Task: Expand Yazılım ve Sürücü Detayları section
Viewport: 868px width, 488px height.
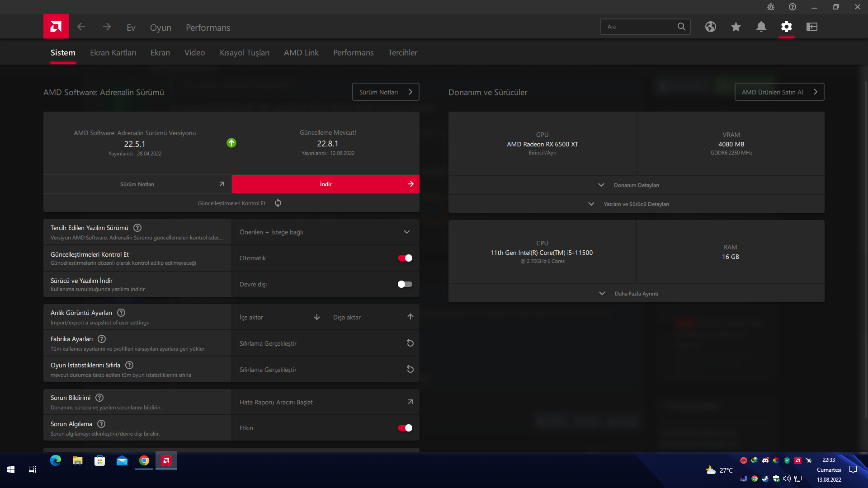Action: (x=636, y=204)
